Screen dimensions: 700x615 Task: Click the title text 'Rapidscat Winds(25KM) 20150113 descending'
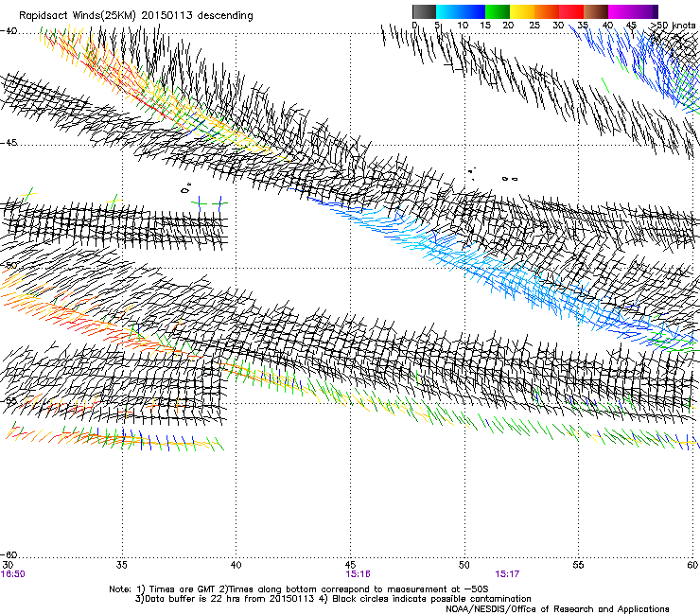tap(135, 16)
